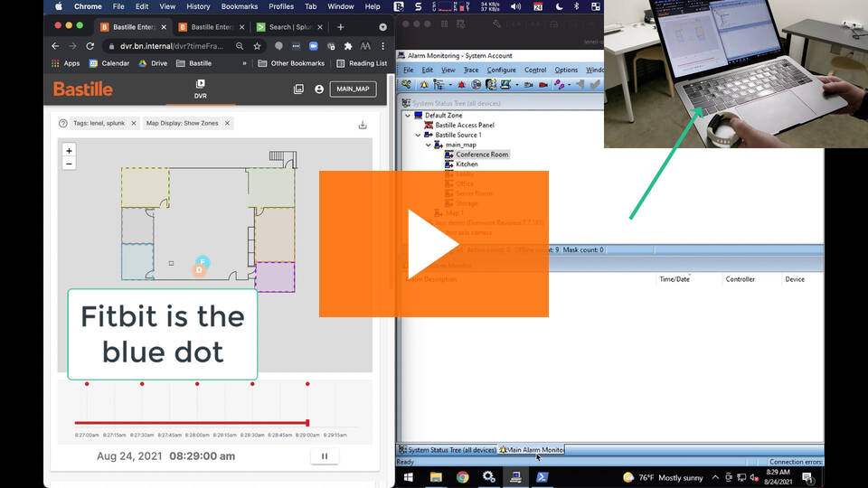
Task: Switch to the Search | Splunk Chrome tab
Action: pyautogui.click(x=290, y=26)
